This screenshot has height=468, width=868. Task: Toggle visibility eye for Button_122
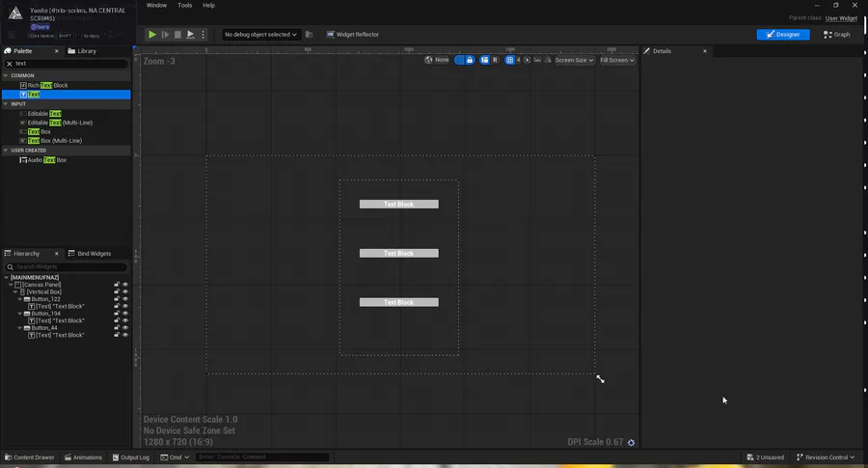coord(125,299)
